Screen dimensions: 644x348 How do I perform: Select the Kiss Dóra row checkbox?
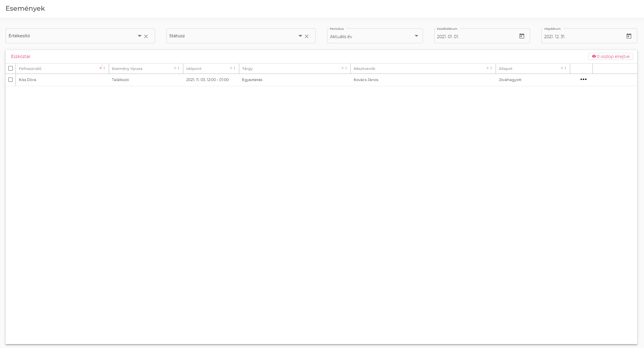click(11, 79)
